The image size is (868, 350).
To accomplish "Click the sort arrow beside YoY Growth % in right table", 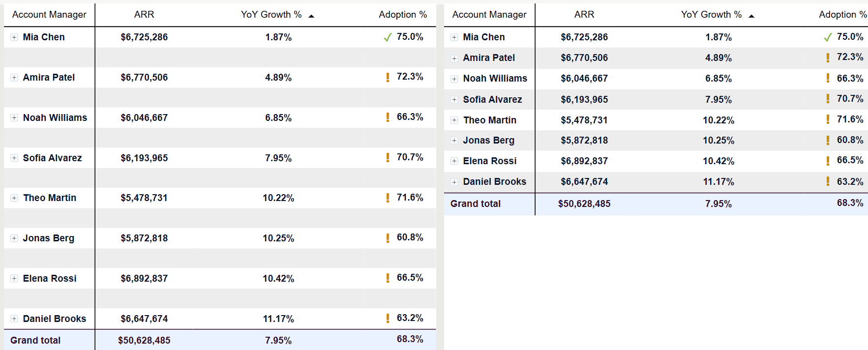I will [x=751, y=16].
